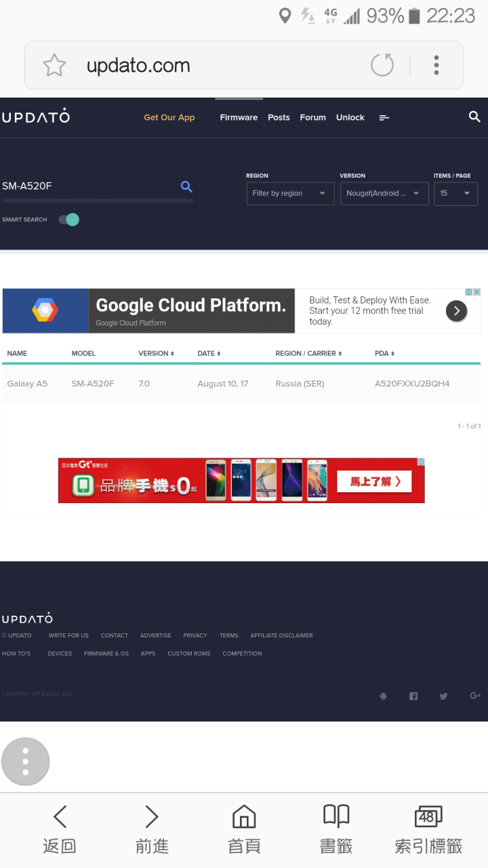Open browser home 首頁 button
This screenshot has width=488, height=868.
244,829
